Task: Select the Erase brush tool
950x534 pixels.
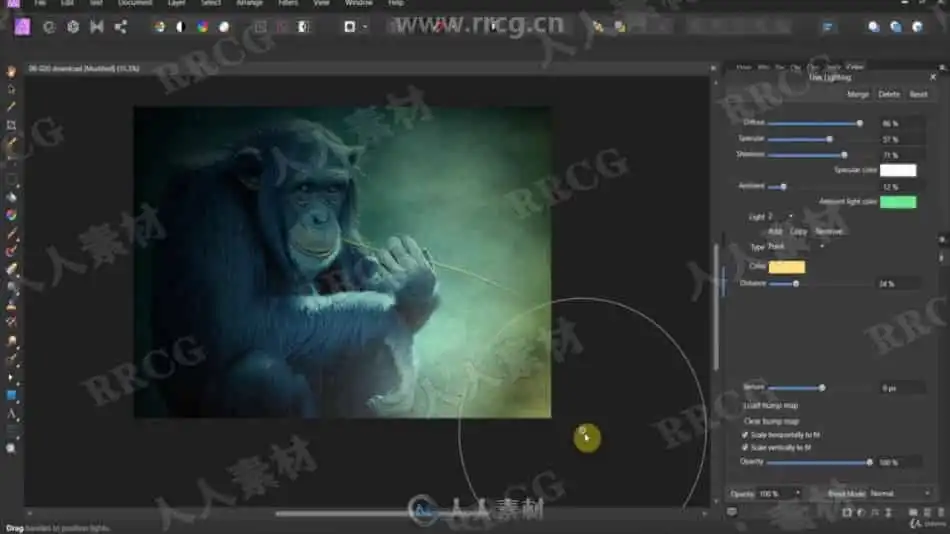Action: coord(12,269)
